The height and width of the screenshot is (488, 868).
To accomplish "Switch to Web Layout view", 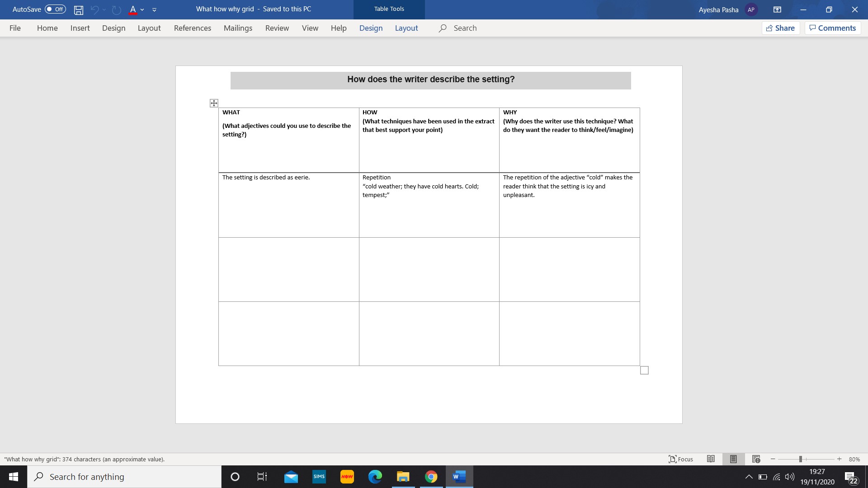I will [756, 459].
